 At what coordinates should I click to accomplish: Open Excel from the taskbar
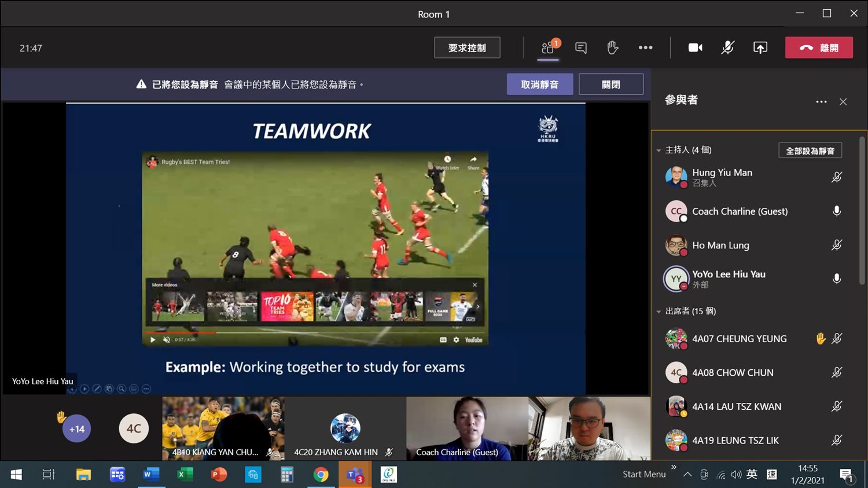tap(185, 475)
